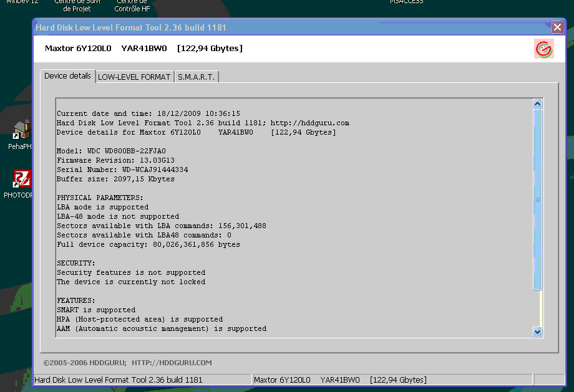Click the 'SECURITY:' heading
Image resolution: width=574 pixels, height=392 pixels.
tap(75, 263)
